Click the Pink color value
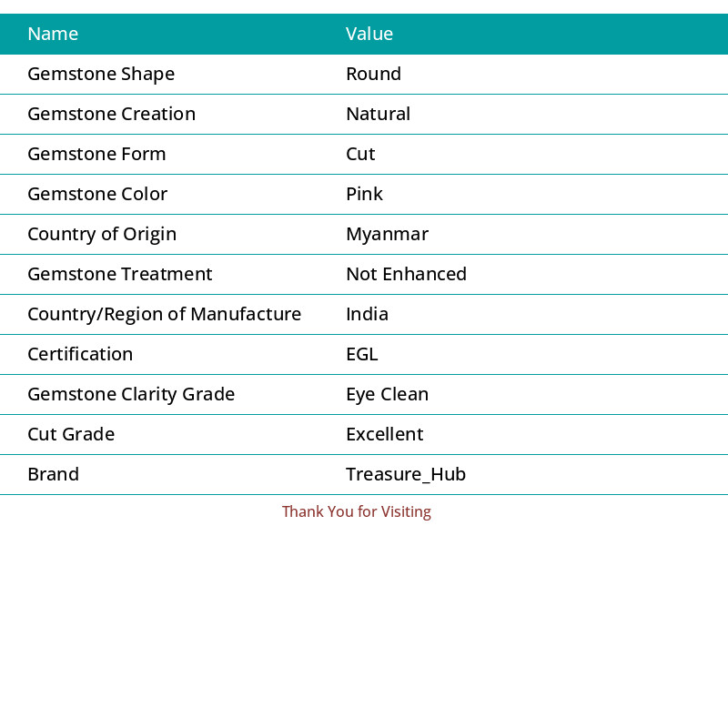Viewport: 728px width, 728px height. click(x=365, y=194)
